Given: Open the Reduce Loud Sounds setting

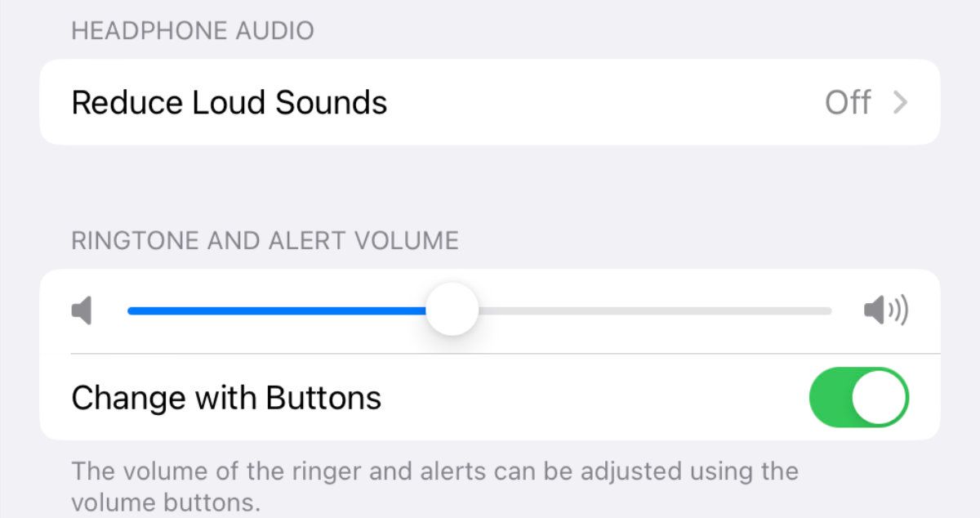Looking at the screenshot, I should coord(490,102).
